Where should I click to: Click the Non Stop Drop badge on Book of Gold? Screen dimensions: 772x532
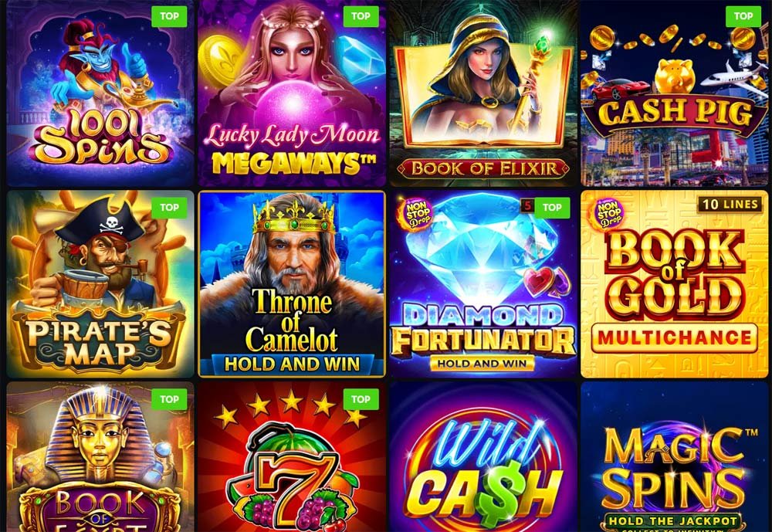[x=609, y=215]
